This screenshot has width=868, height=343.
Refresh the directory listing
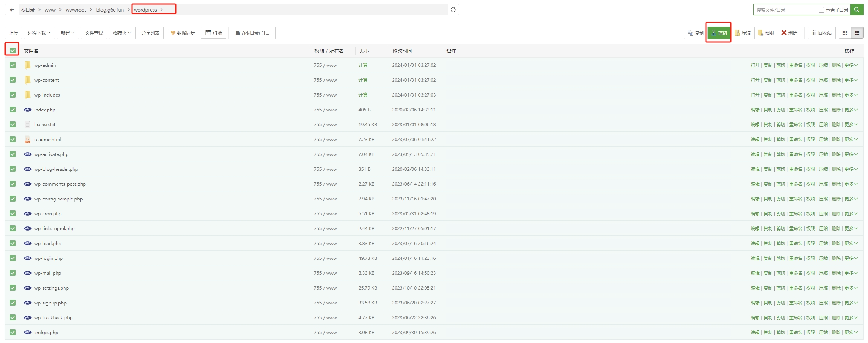click(x=453, y=10)
